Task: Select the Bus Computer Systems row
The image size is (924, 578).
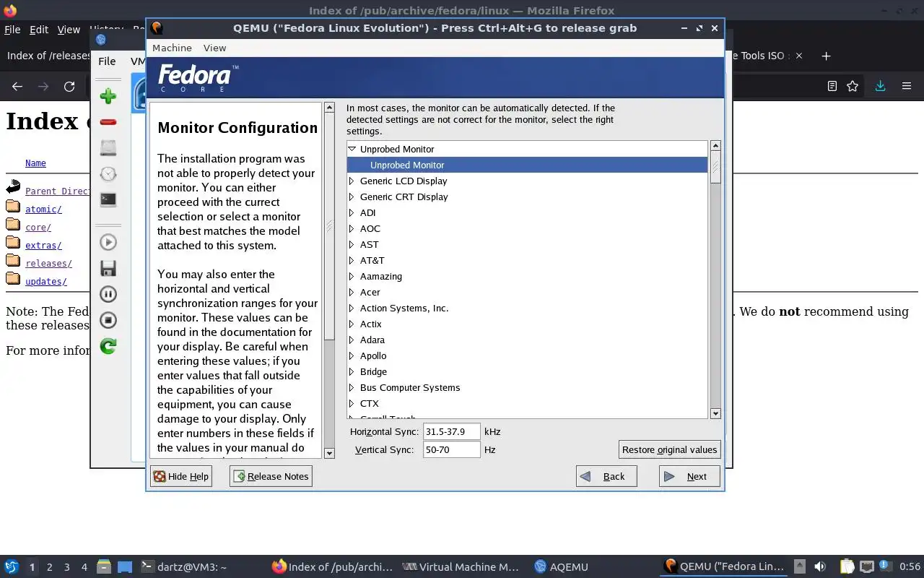Action: 527,387
